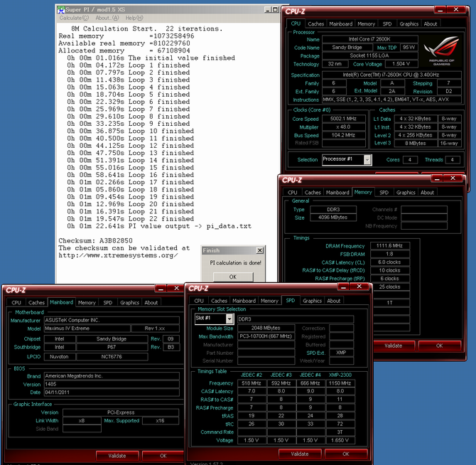
Task: Open the Slot #1 memory slot dropdown
Action: pyautogui.click(x=229, y=319)
